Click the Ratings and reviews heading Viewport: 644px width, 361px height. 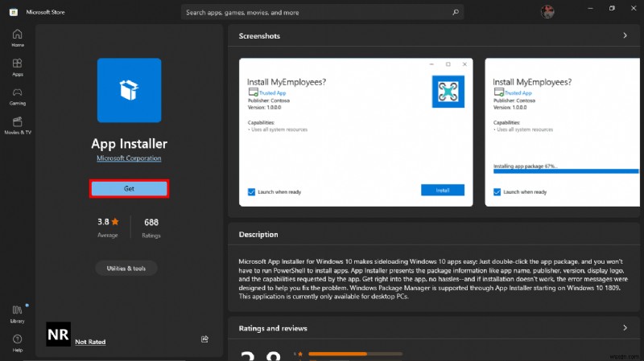273,328
